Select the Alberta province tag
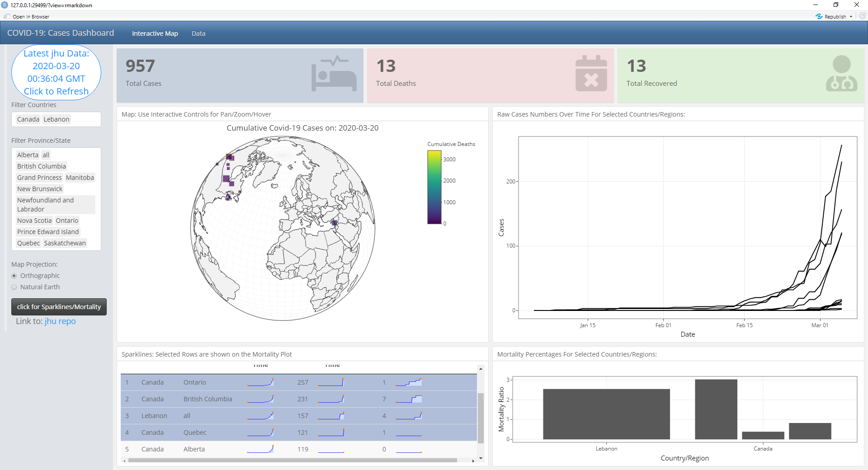 28,155
